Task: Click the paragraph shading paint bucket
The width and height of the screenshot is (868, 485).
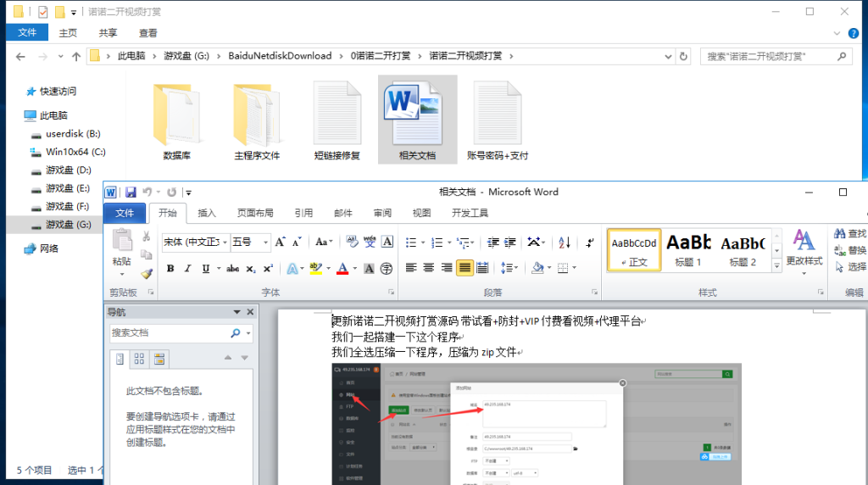Action: click(x=537, y=268)
